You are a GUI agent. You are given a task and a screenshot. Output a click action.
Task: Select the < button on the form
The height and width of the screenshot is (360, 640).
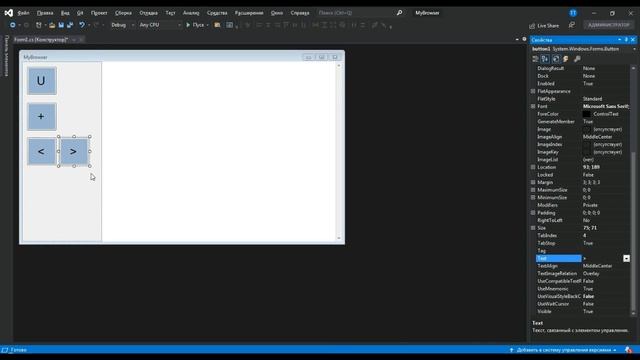[x=42, y=151]
